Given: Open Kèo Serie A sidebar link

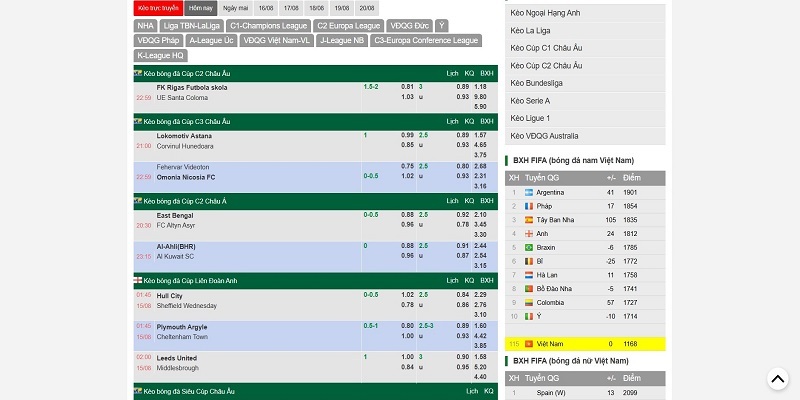Looking at the screenshot, I should [x=530, y=101].
